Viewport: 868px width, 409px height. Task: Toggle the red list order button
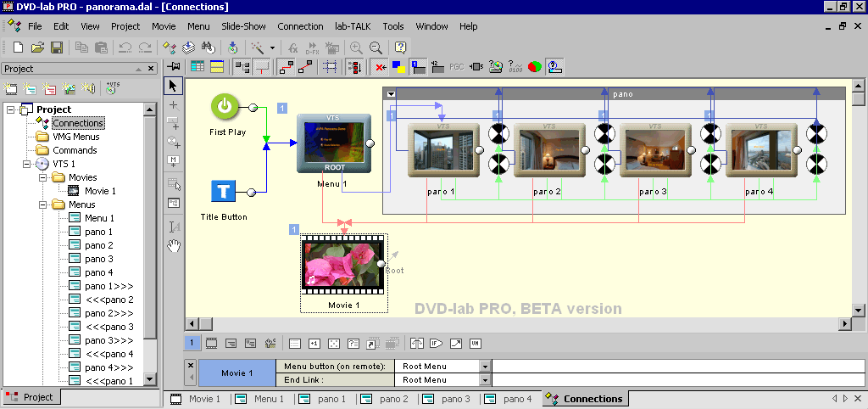tap(355, 67)
